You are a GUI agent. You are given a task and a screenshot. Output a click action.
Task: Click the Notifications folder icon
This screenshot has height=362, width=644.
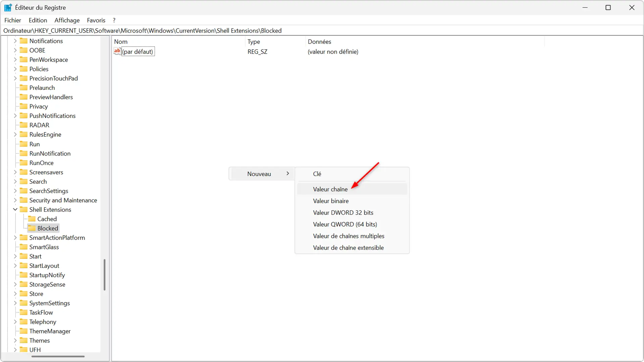pyautogui.click(x=23, y=41)
